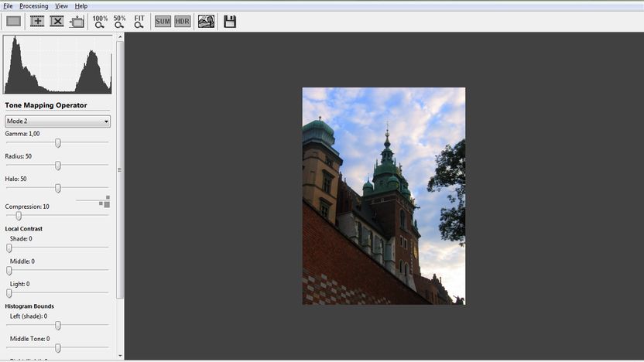
Task: Save the image with floppy disk icon
Action: (x=230, y=22)
